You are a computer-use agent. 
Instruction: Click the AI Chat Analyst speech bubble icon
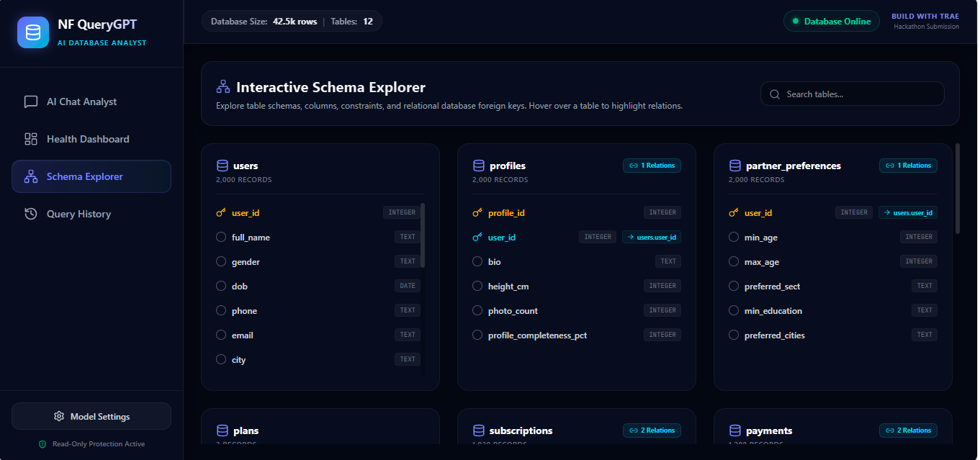point(31,102)
